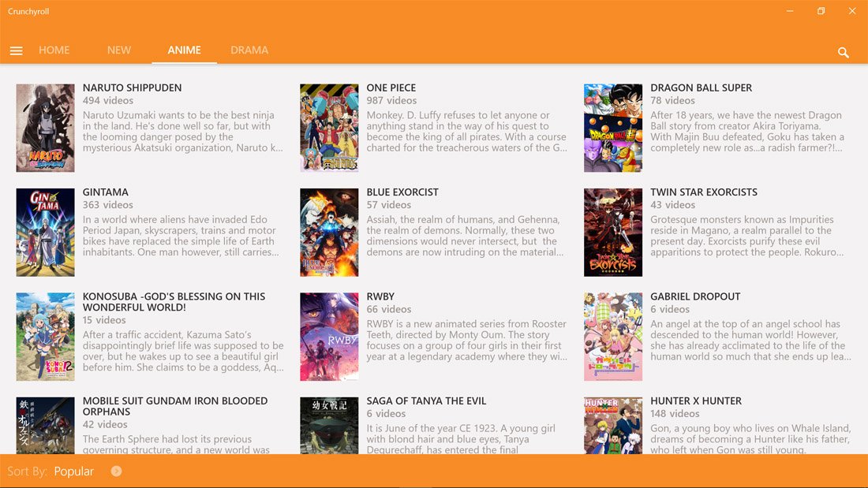Click the '42 videos' count
Screen dimensions: 868x488
coord(105,425)
